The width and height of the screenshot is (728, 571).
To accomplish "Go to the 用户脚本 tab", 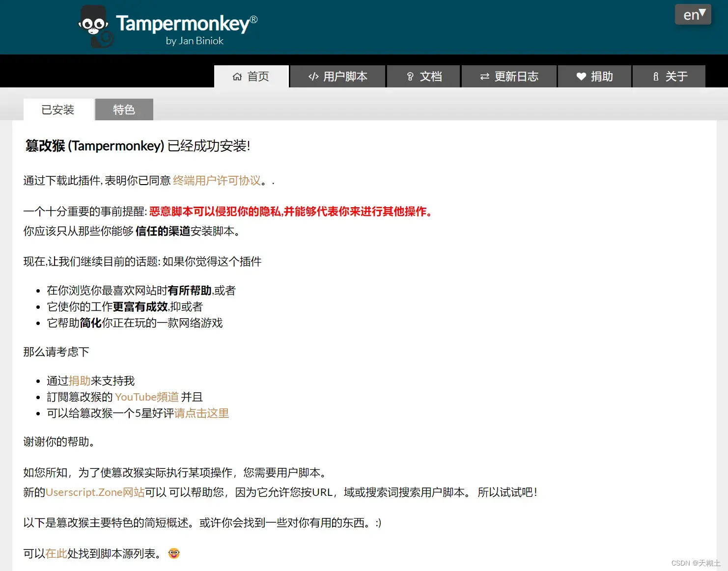I will pos(337,77).
